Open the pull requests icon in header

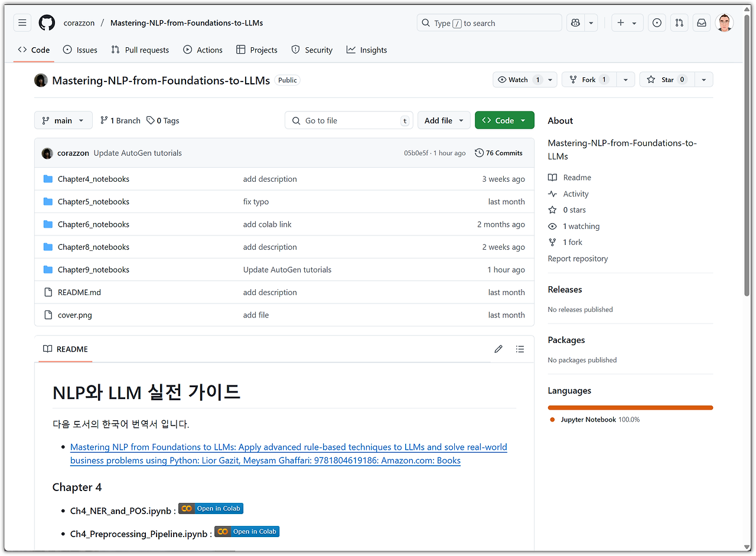[679, 23]
